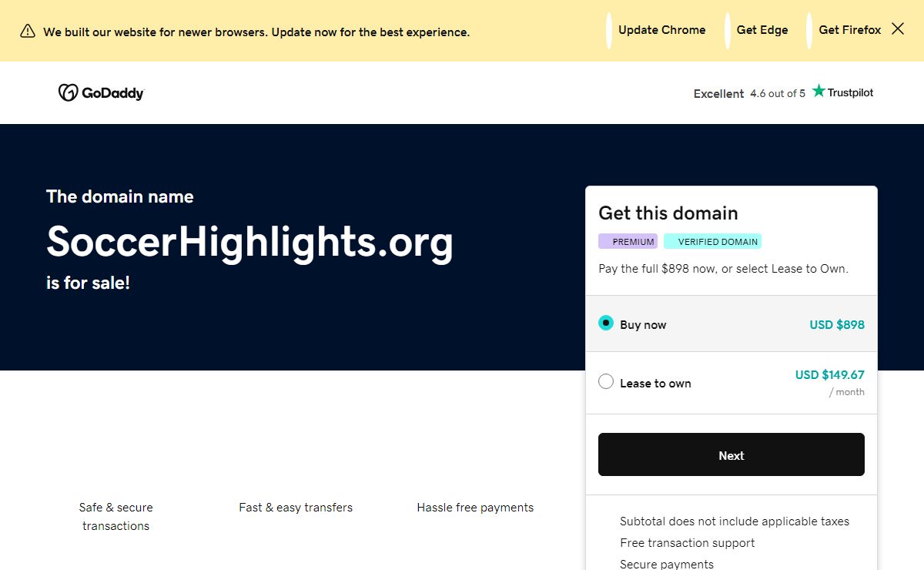The width and height of the screenshot is (924, 570).
Task: Click Get Firefox
Action: pyautogui.click(x=849, y=30)
